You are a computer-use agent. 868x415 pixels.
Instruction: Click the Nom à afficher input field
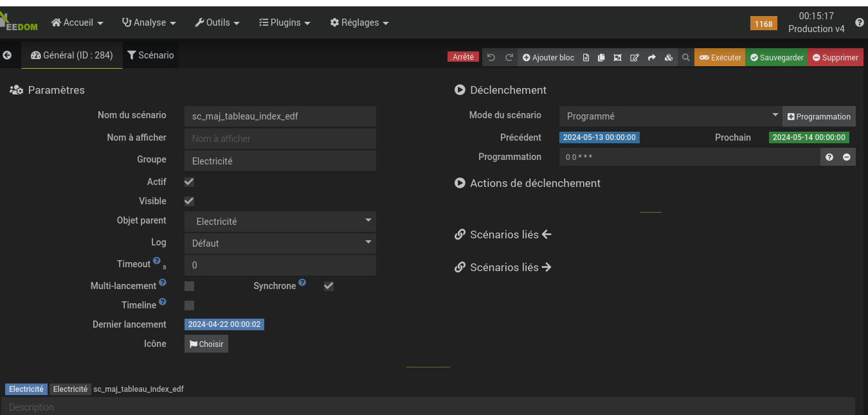pos(280,139)
